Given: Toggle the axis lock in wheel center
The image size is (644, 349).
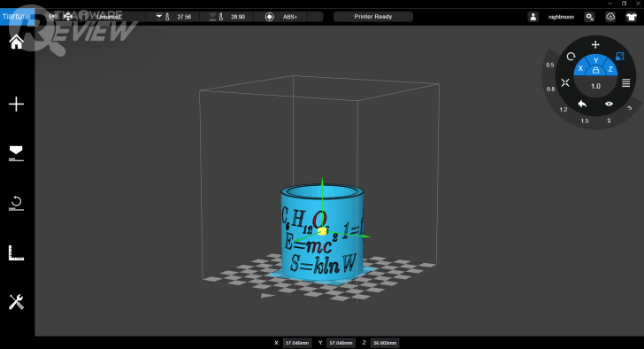Looking at the screenshot, I should click(x=595, y=71).
